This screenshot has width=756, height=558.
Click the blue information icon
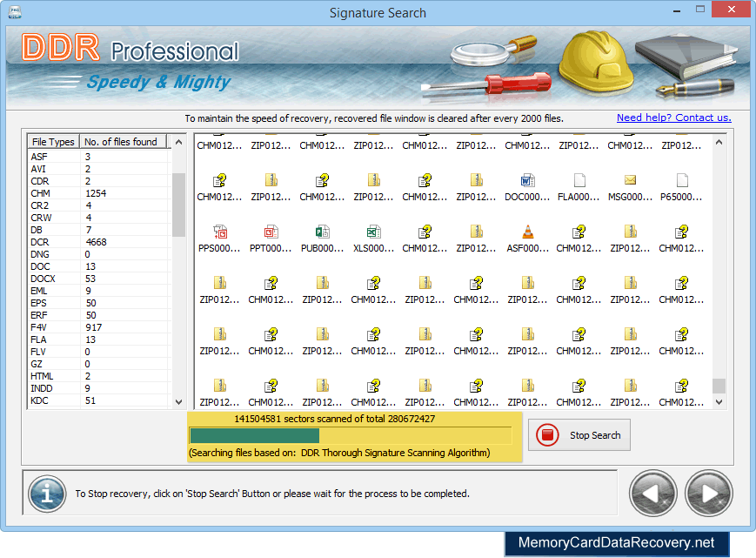point(47,494)
